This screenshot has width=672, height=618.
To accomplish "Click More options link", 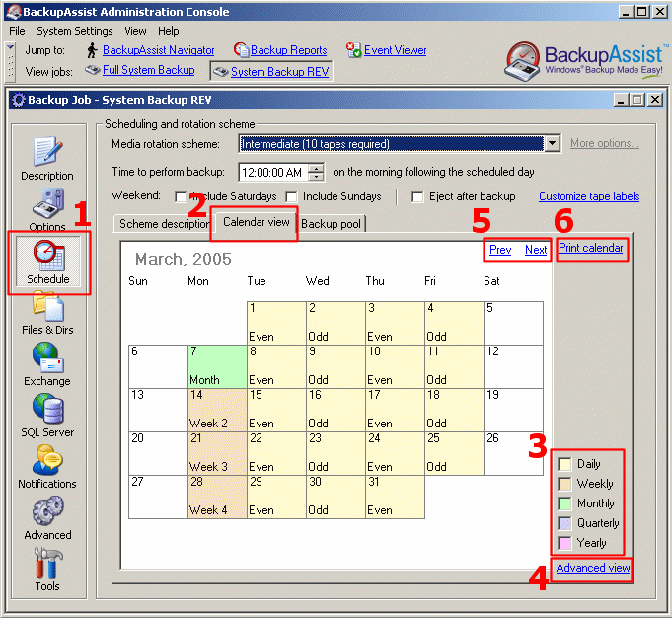I will click(x=604, y=143).
